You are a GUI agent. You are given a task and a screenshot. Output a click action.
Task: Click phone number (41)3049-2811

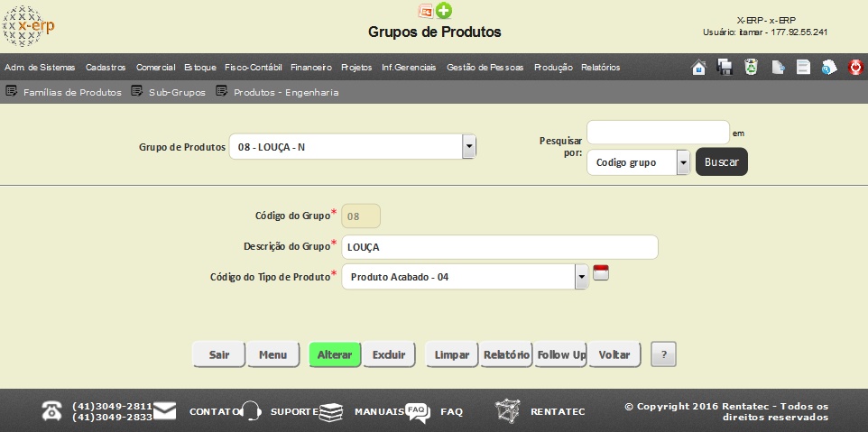tap(113, 406)
